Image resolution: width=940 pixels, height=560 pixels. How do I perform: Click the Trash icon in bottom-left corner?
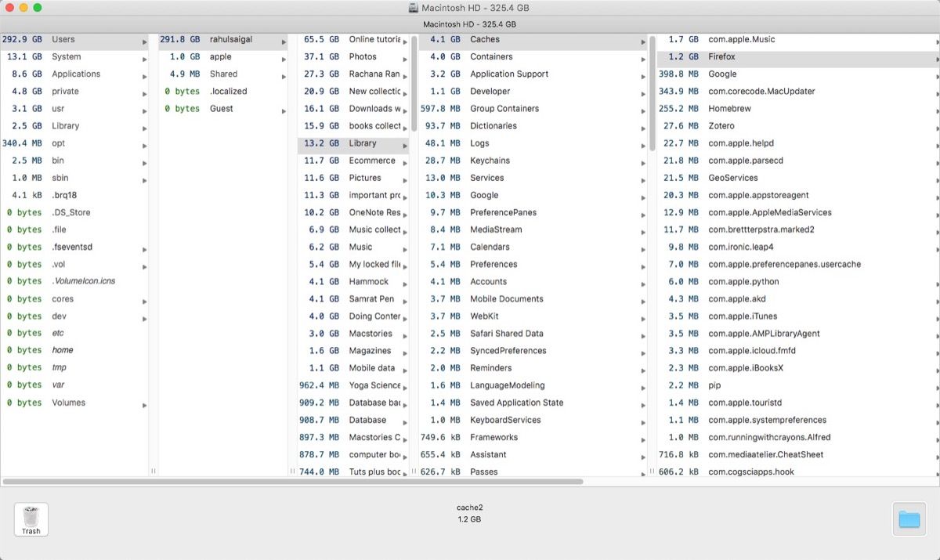tap(31, 518)
